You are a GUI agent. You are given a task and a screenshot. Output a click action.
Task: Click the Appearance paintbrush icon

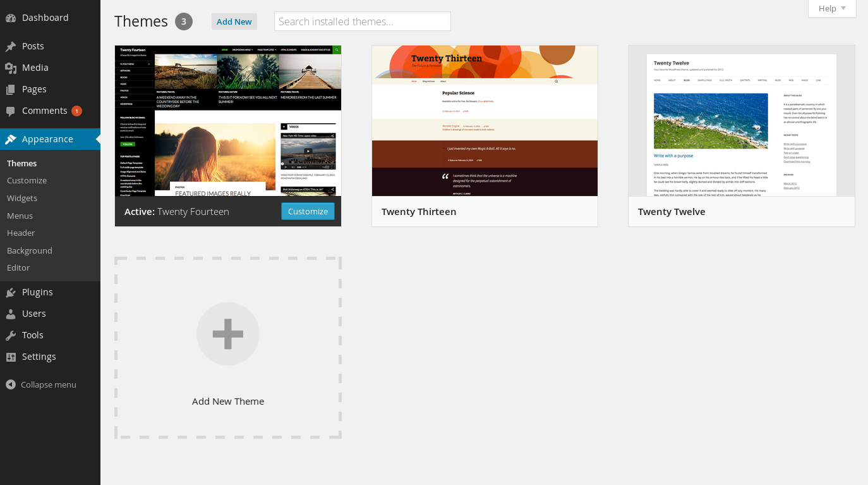[11, 139]
